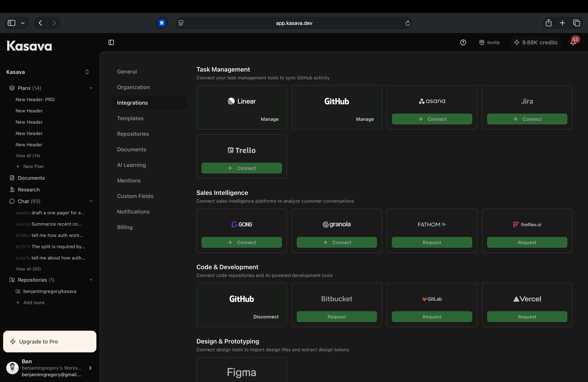
Task: Click View all (14) plans
Action: pyautogui.click(x=28, y=156)
